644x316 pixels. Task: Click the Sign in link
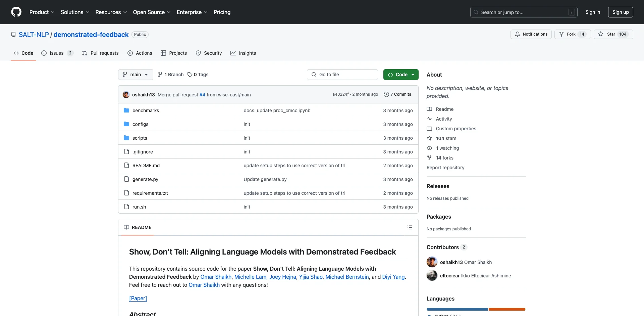pos(593,12)
